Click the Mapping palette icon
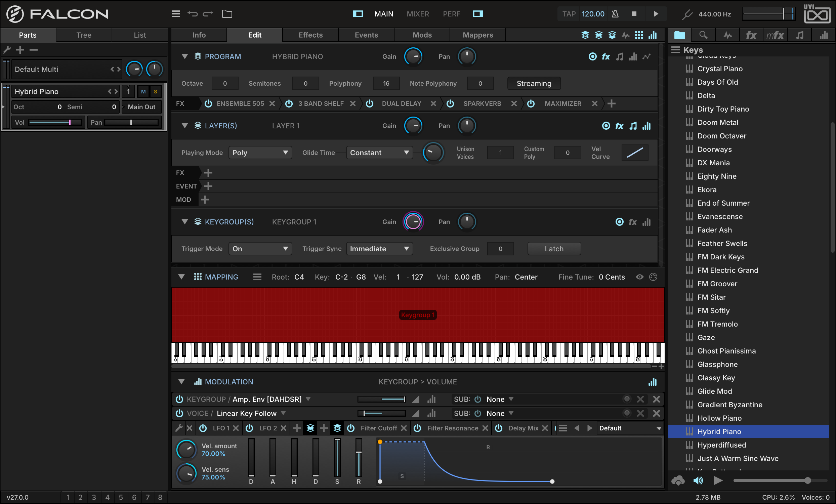 [x=653, y=277]
